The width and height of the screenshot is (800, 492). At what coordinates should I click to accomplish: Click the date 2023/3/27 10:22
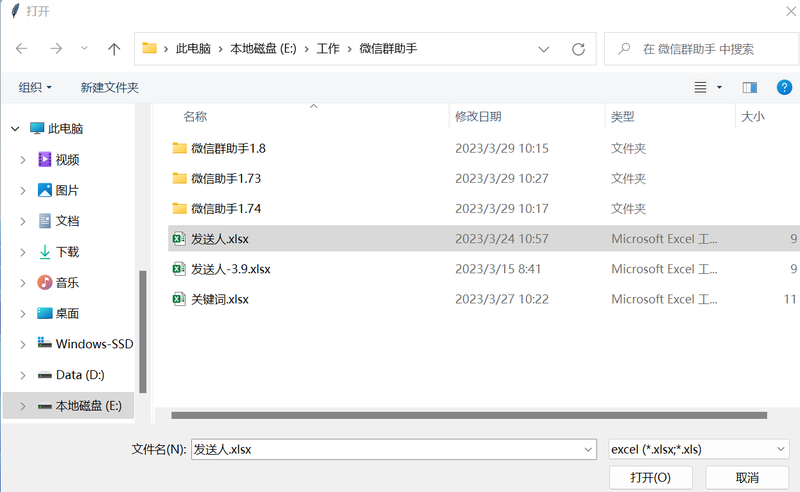pyautogui.click(x=502, y=299)
